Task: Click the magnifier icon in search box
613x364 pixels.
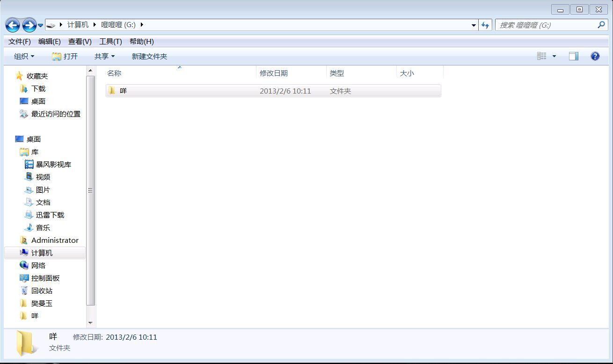Action: tap(601, 25)
